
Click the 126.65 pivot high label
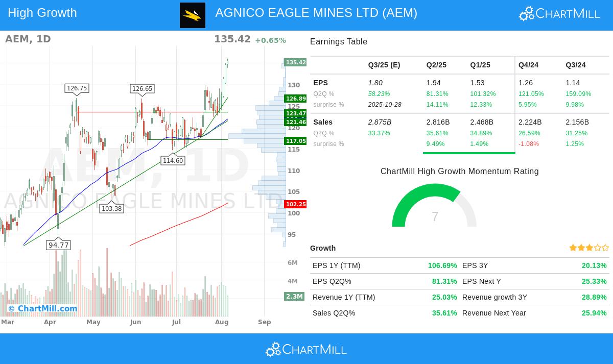coord(142,89)
